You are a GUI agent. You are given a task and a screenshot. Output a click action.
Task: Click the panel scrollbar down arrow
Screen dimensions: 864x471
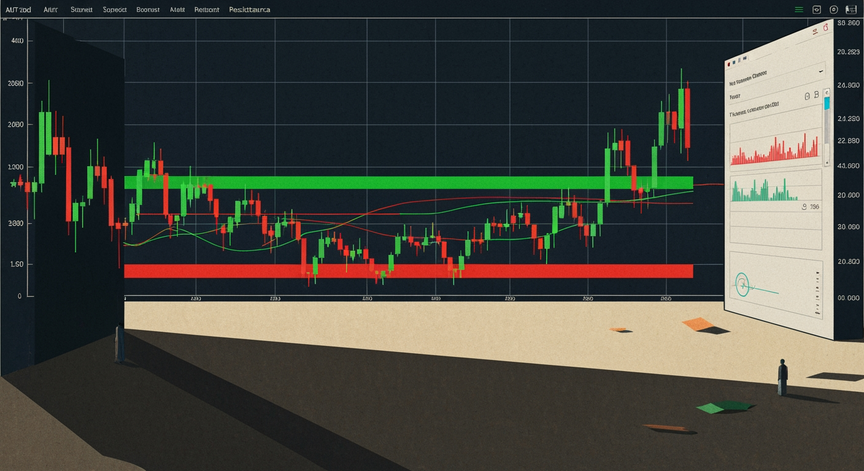[x=827, y=163]
